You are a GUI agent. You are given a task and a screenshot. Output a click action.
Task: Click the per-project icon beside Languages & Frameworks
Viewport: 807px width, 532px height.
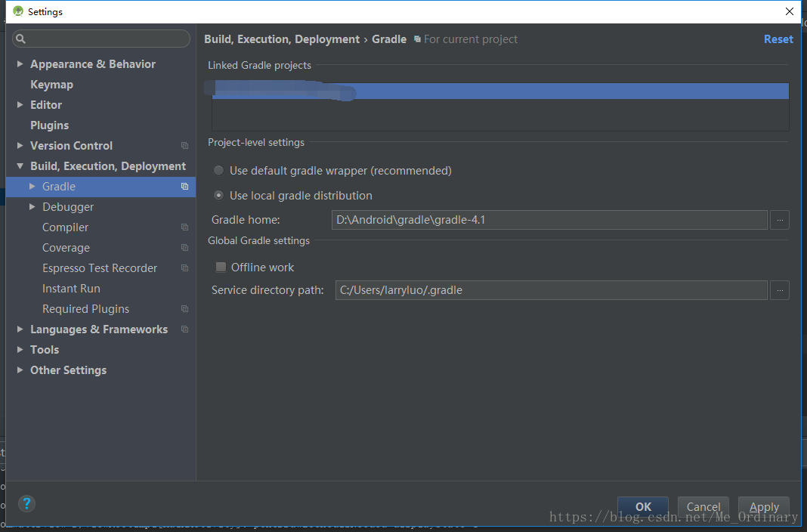(x=185, y=329)
